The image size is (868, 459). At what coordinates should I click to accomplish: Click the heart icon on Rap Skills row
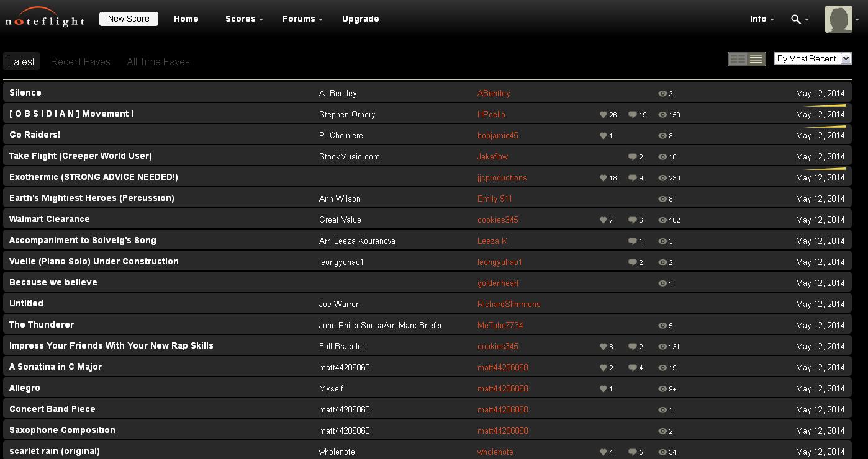pyautogui.click(x=603, y=347)
